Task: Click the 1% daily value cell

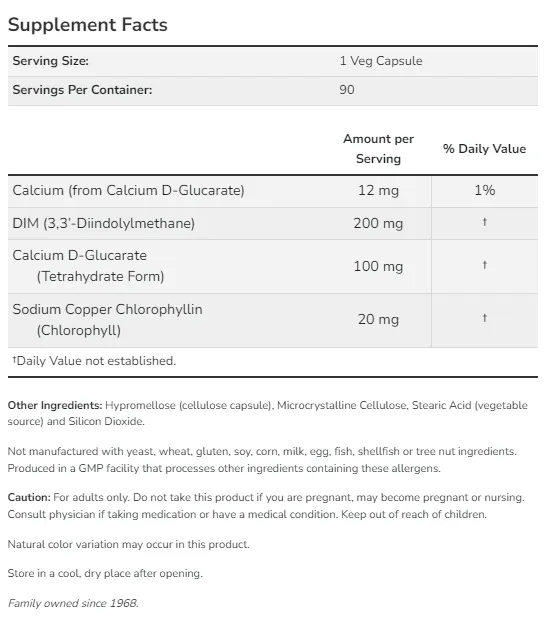Action: click(x=485, y=190)
